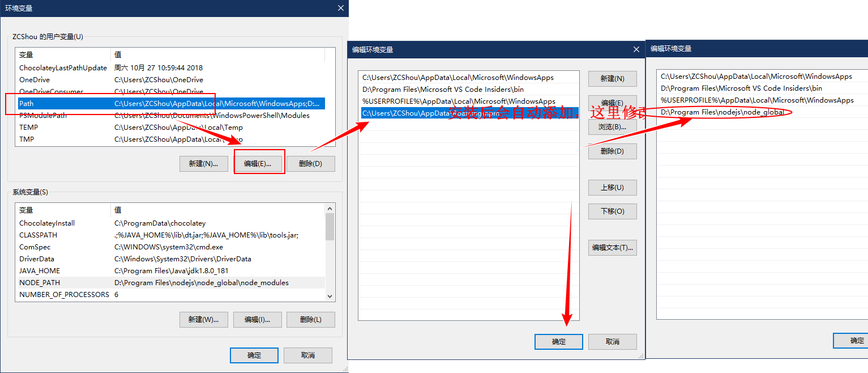
Task: Click 新建(N) in middle edit dialog
Action: (612, 79)
